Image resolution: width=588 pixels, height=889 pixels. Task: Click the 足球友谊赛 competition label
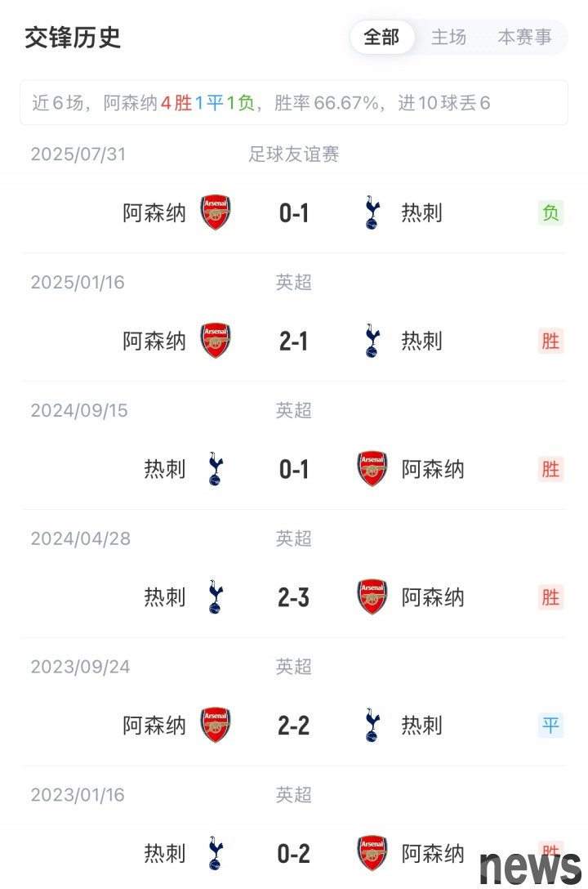(x=294, y=154)
